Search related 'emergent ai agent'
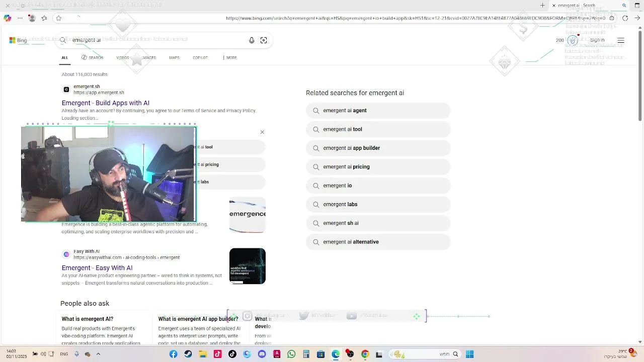This screenshot has width=644, height=362. click(378, 111)
